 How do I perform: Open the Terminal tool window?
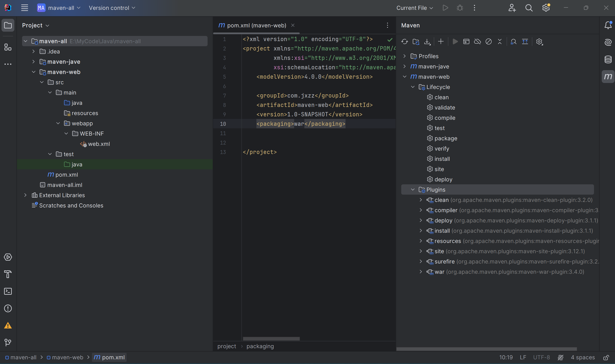[8, 291]
